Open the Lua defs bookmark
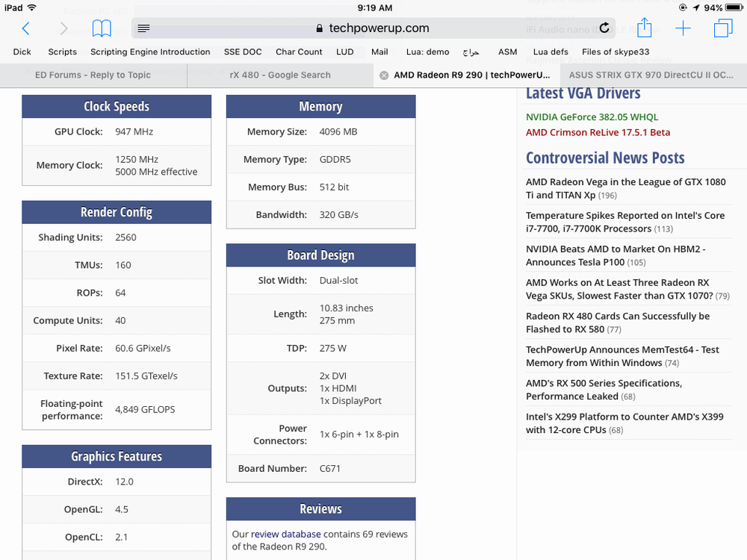This screenshot has height=560, width=747. [x=551, y=52]
